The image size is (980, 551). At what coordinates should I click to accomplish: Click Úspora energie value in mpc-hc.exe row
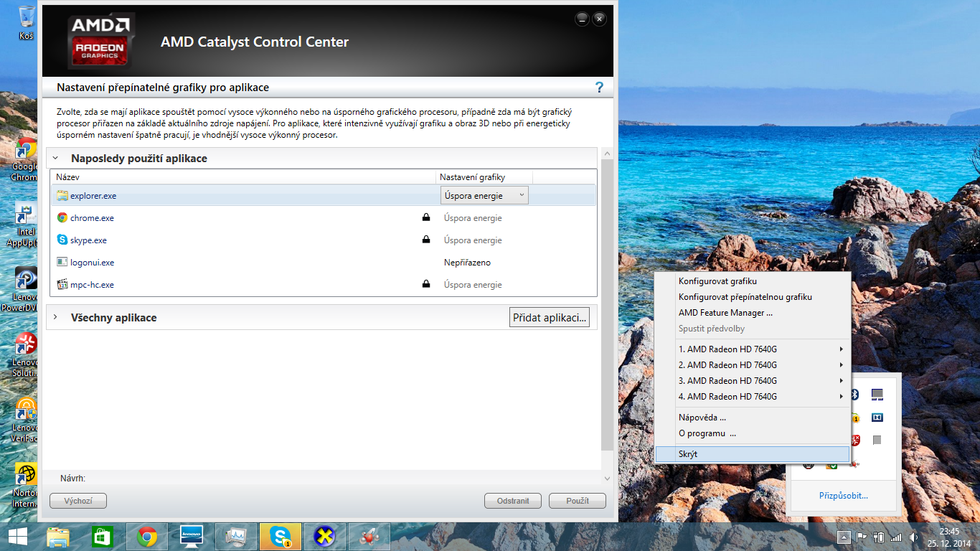click(x=473, y=285)
